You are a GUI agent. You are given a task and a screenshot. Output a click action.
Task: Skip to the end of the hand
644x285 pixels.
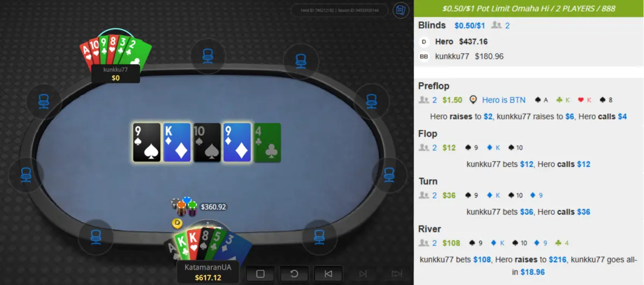click(397, 274)
